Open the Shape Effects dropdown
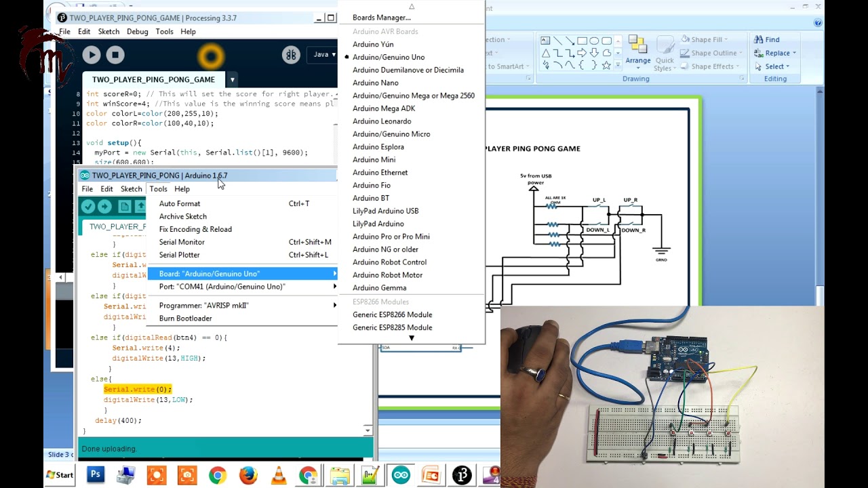Screen dimensions: 868x488 [708, 66]
